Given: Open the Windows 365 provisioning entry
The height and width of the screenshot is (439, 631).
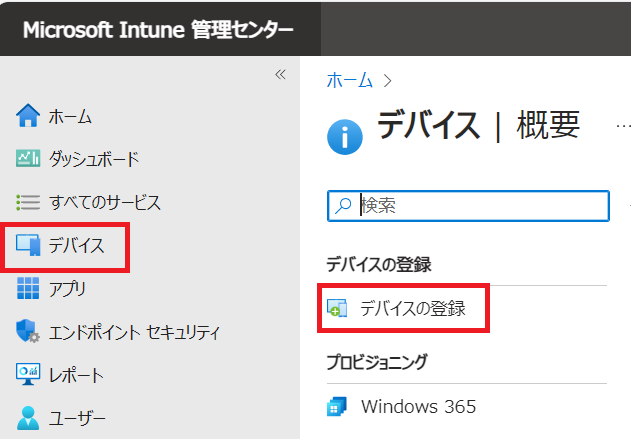Looking at the screenshot, I should pyautogui.click(x=419, y=406).
